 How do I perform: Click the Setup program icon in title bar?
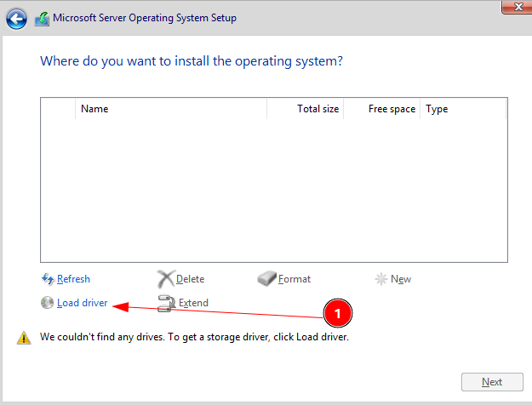pyautogui.click(x=42, y=19)
